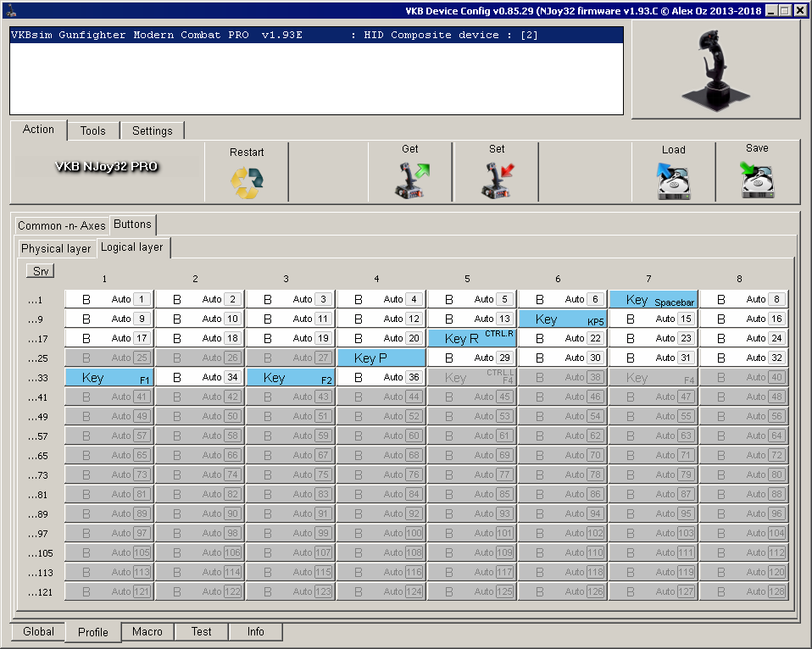
Task: Click the Get joystick icon
Action: [x=409, y=180]
